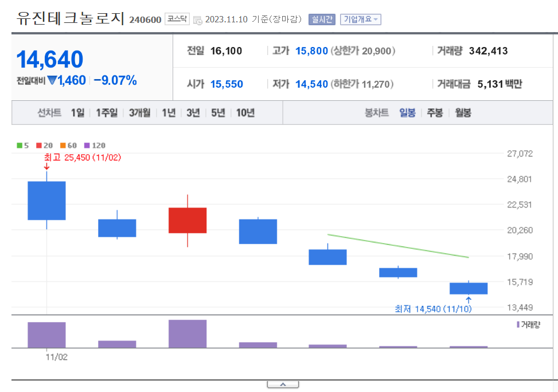Click the 실시간 realtime button
Screen dimensions: 558x392
click(322, 19)
